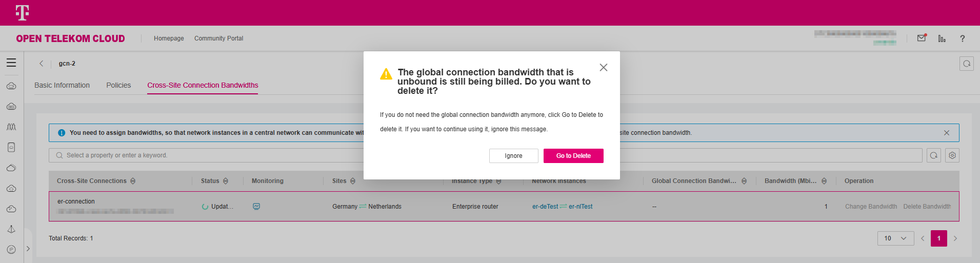Click the billing chart icon in header
The width and height of the screenshot is (980, 263).
tap(942, 38)
